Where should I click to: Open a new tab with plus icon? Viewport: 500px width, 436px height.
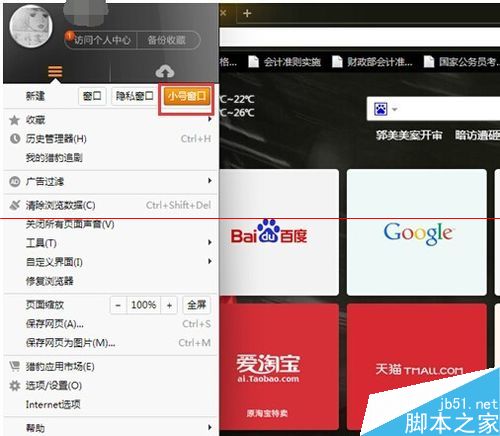(x=247, y=13)
